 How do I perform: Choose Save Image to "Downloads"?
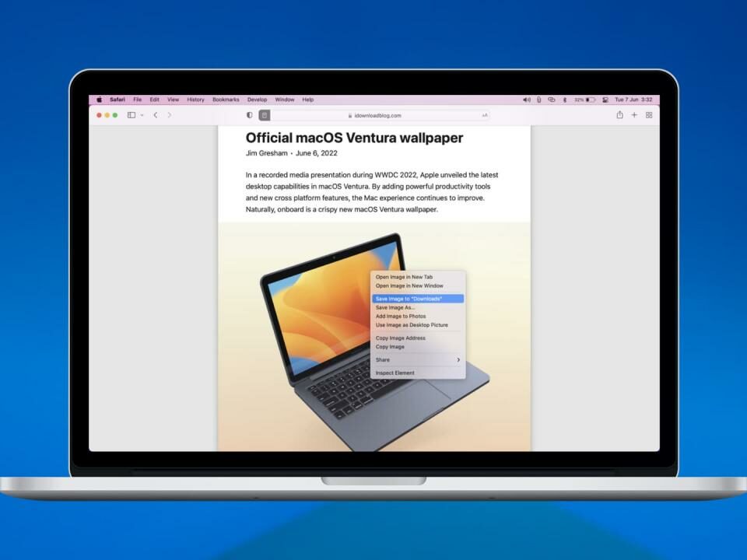(418, 299)
